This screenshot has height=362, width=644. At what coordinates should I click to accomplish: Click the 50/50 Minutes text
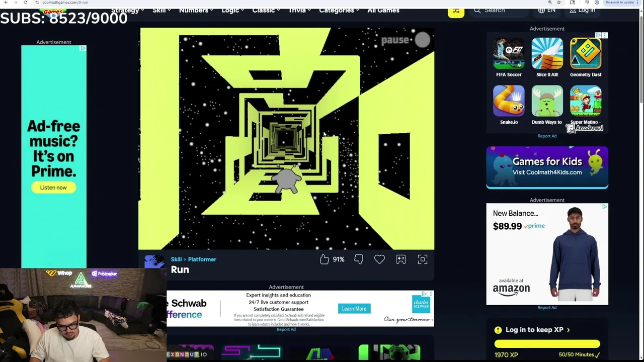(x=577, y=355)
